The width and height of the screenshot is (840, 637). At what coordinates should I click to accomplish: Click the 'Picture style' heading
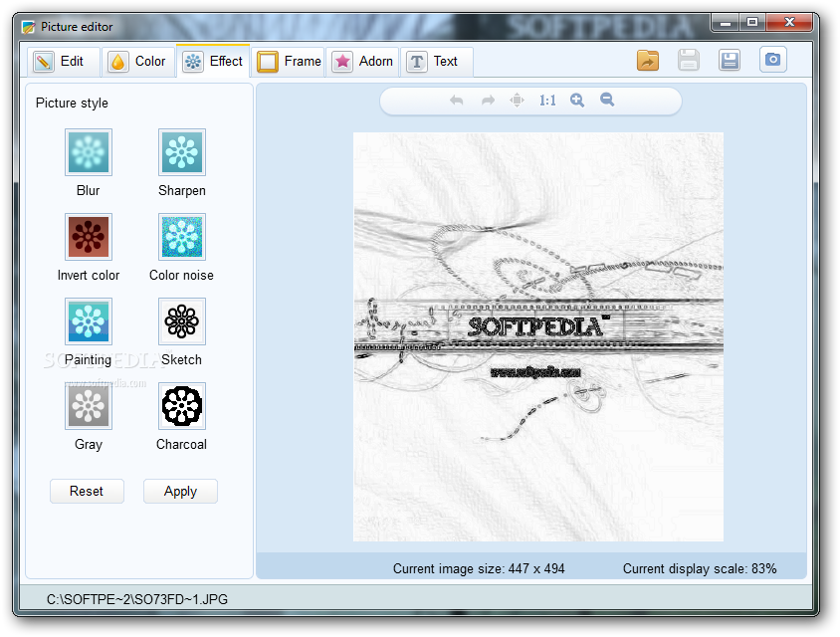[72, 103]
